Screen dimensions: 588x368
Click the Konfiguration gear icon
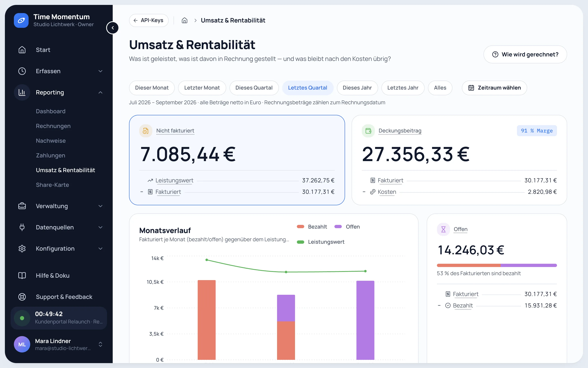tap(22, 248)
